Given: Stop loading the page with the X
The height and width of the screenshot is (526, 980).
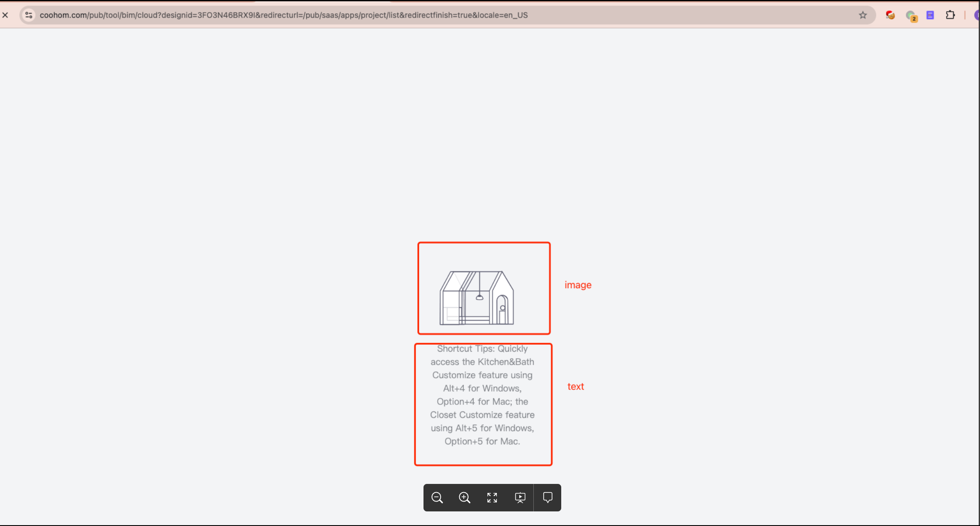Looking at the screenshot, I should (x=5, y=15).
